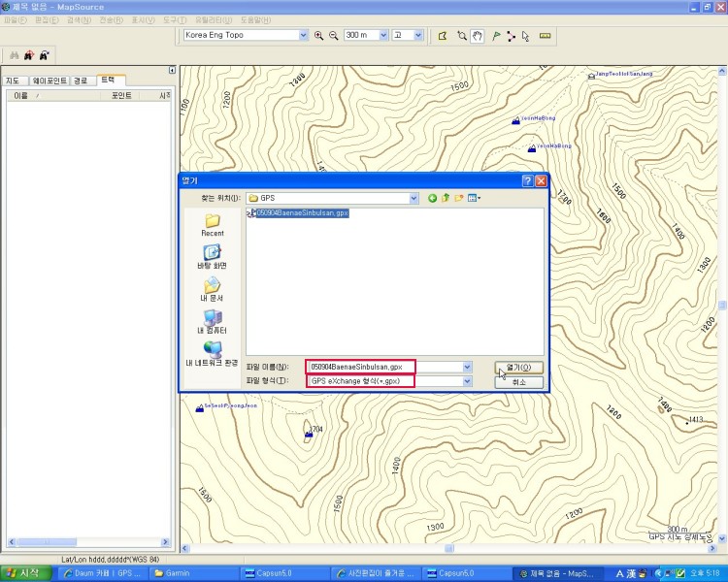Open 내 컴퓨터 in the places bar
Viewport: 728px width, 582px height.
[212, 322]
